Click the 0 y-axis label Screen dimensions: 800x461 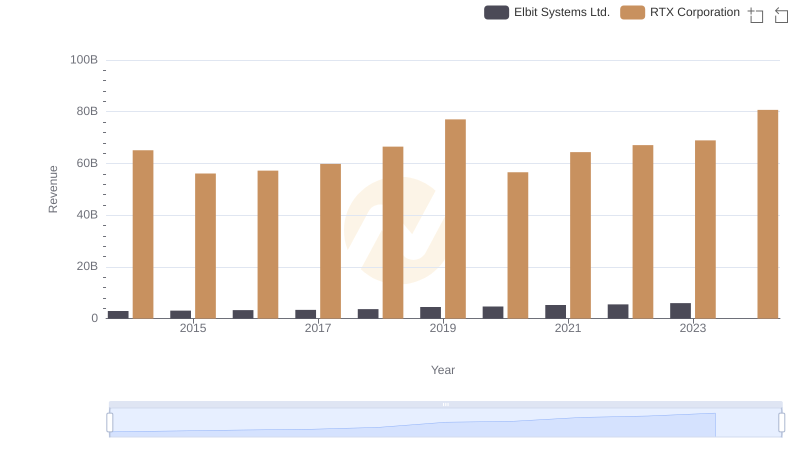click(94, 318)
